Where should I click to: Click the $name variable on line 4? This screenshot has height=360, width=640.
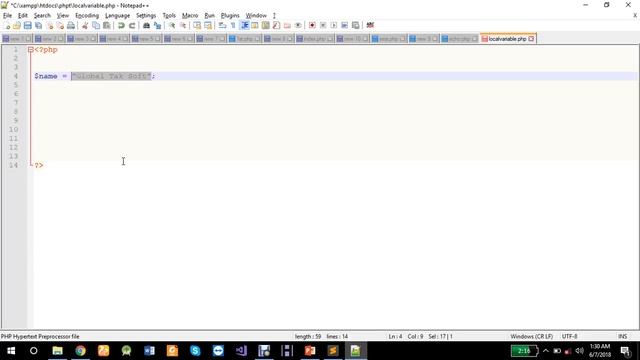click(x=46, y=76)
